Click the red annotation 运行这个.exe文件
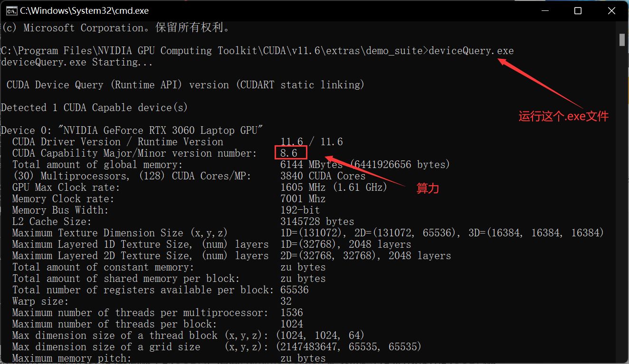629x364 pixels. [563, 116]
